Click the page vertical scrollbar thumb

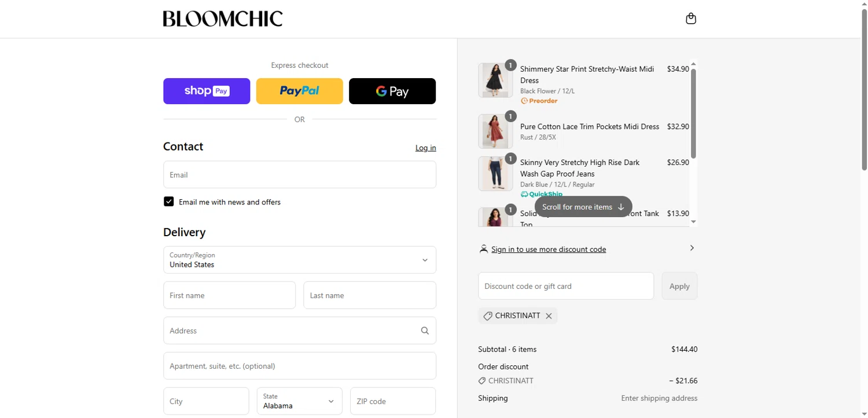[x=864, y=90]
